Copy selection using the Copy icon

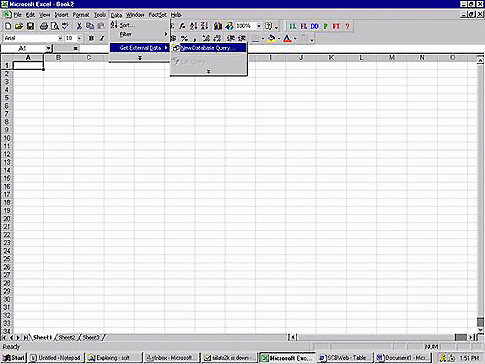90,26
